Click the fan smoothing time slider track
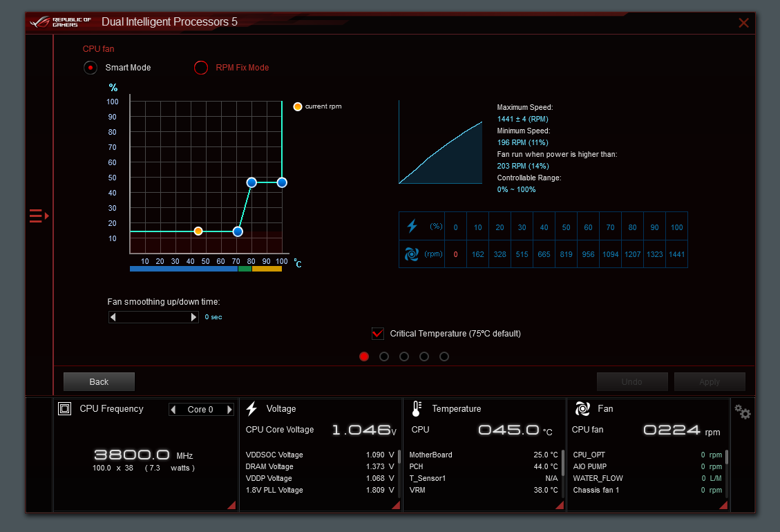The height and width of the screenshot is (532, 780). 153,317
